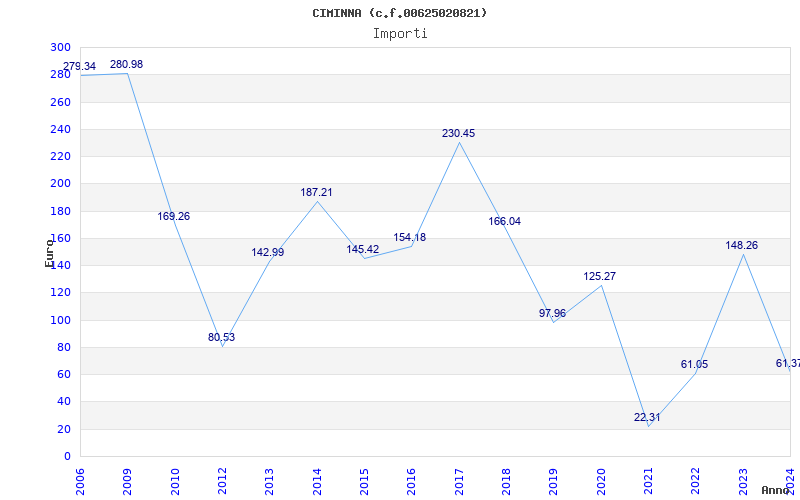This screenshot has width=800, height=500.
Task: Click the 187.21 data label
Action: (316, 192)
